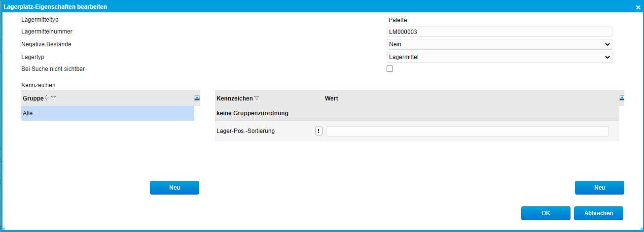Click the export icon in Wert header

tap(622, 98)
